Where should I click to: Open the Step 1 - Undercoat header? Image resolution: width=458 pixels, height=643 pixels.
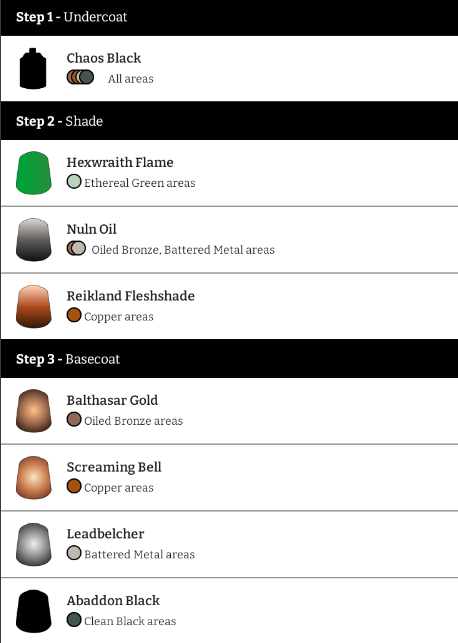(x=229, y=17)
